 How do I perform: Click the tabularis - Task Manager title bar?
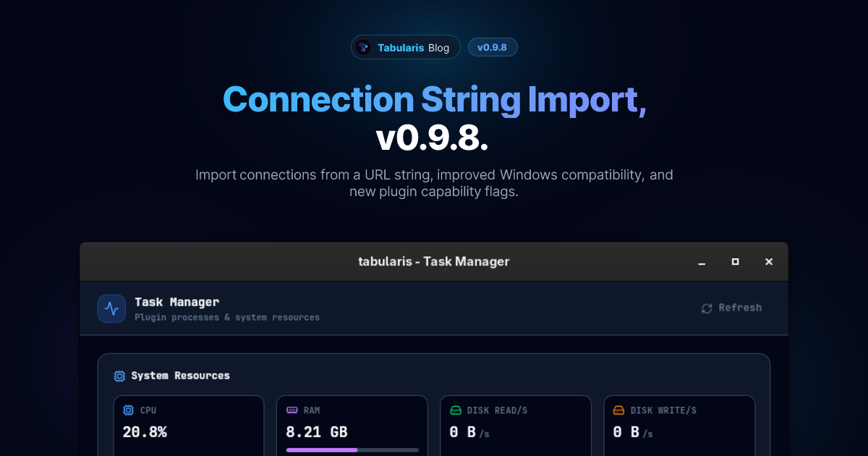[x=434, y=261]
